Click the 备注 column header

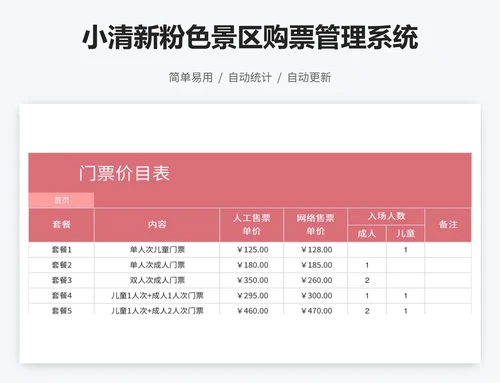tap(448, 225)
